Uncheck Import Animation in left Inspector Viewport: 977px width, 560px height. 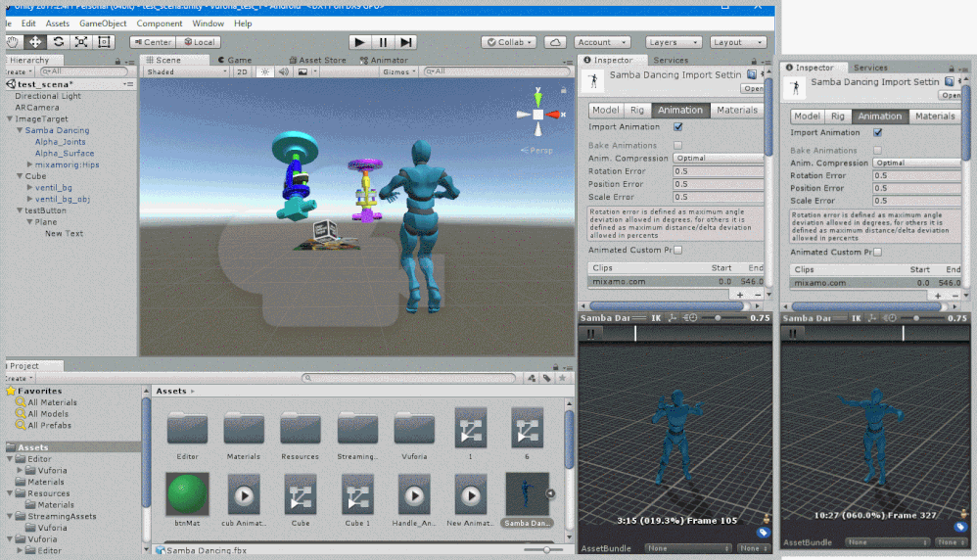point(678,127)
